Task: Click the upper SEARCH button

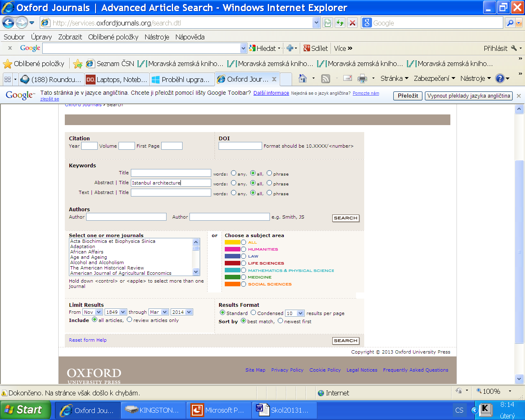Action: (346, 218)
